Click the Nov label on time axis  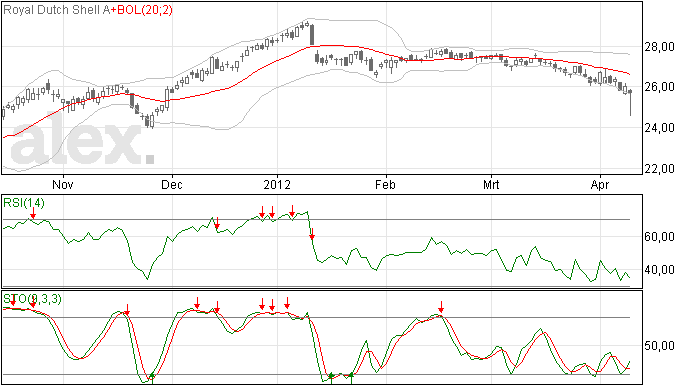(62, 184)
